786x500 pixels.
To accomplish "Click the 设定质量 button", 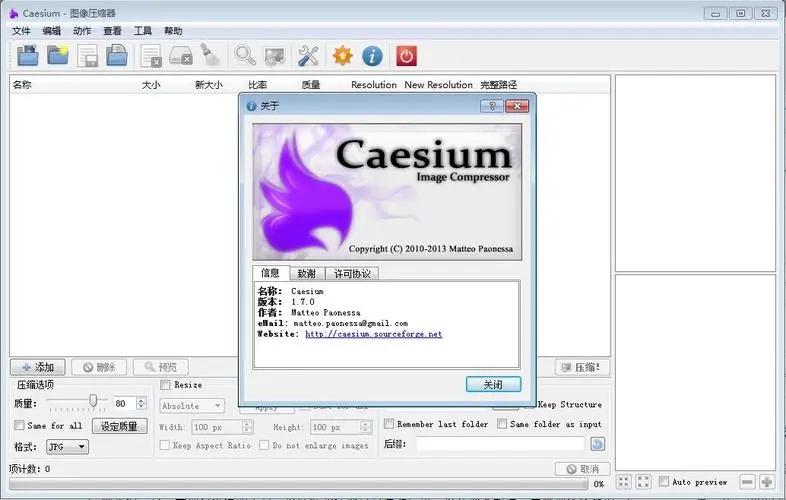I will point(120,426).
